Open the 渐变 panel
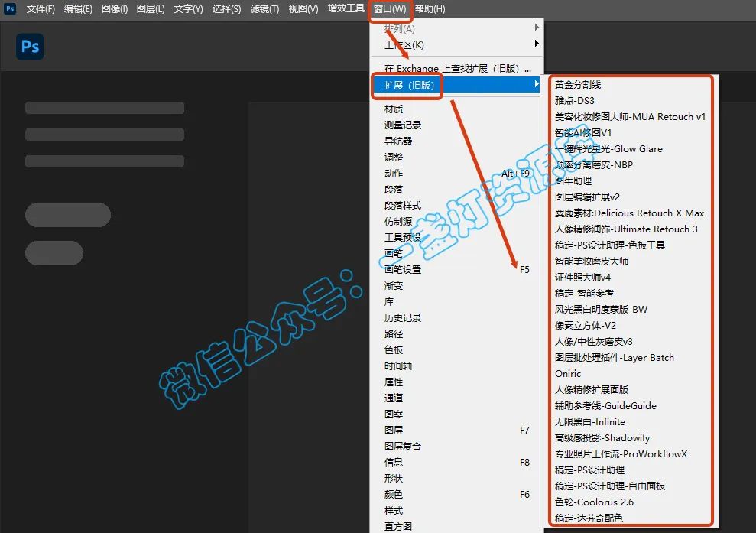The image size is (756, 533). (x=456, y=285)
